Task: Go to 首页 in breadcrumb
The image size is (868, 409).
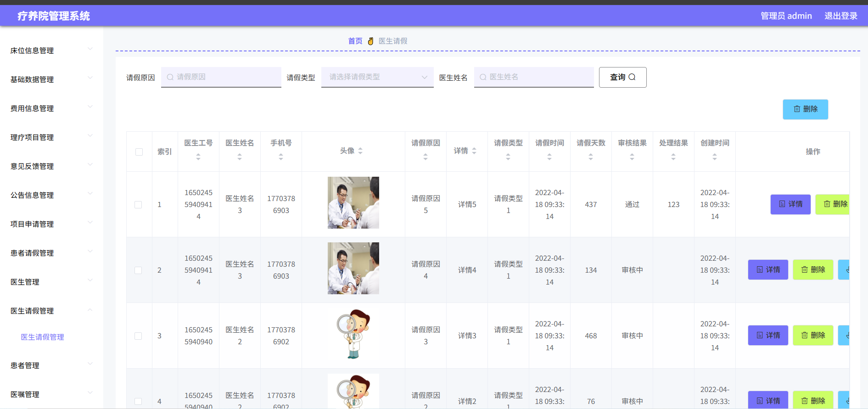Action: 355,41
